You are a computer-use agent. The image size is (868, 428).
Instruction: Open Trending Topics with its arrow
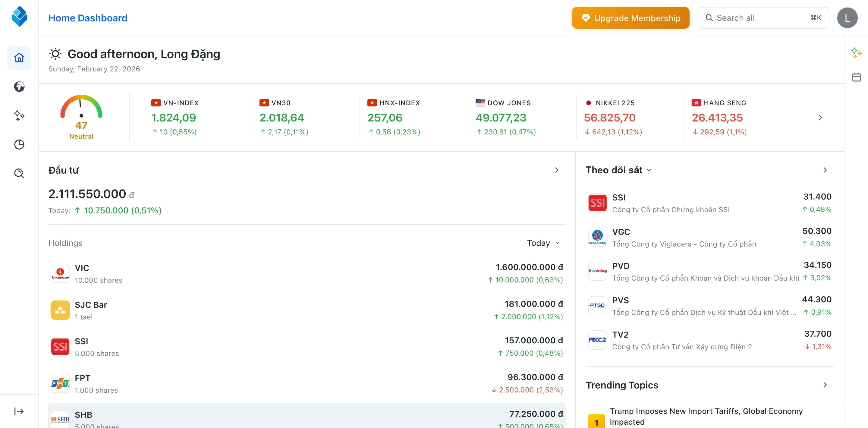pyautogui.click(x=825, y=385)
